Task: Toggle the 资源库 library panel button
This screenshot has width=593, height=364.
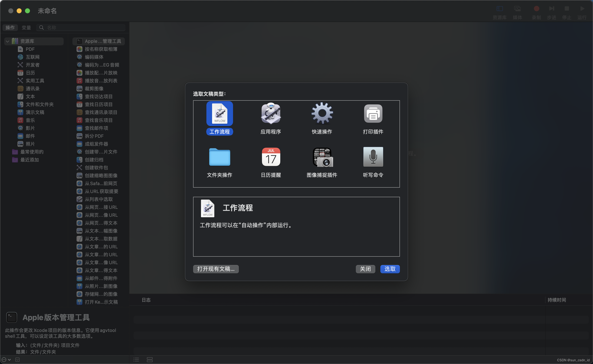Action: pos(500,9)
